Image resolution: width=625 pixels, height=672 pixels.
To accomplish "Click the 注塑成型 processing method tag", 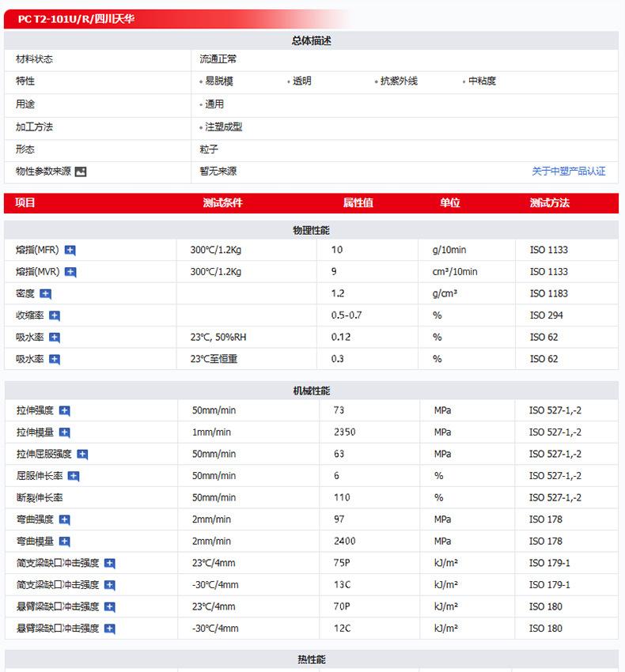I will pyautogui.click(x=223, y=127).
